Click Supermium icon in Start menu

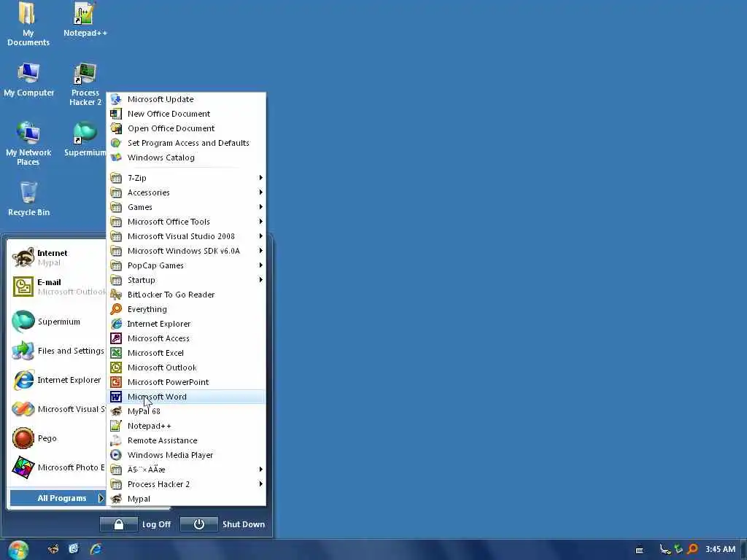point(23,322)
